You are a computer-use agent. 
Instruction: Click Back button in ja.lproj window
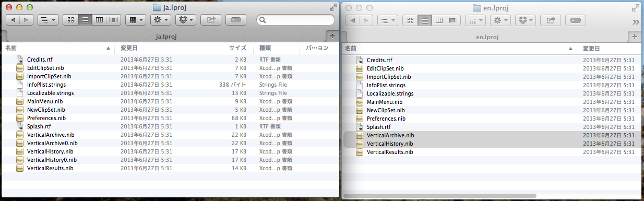(x=13, y=20)
